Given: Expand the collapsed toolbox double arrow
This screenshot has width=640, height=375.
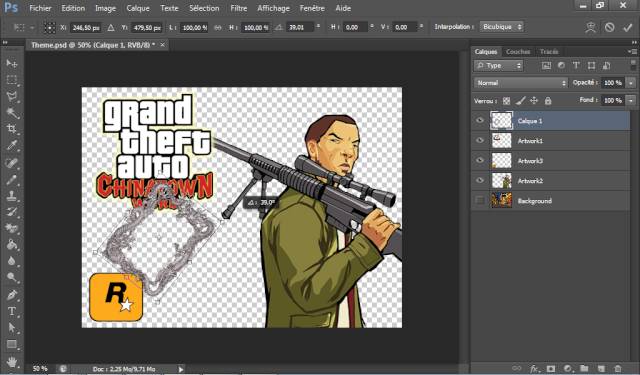Looking at the screenshot, I should tap(5, 42).
